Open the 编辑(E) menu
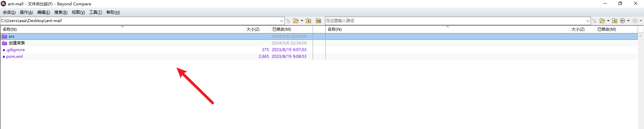Screen dimensions: 644x129 point(44,12)
